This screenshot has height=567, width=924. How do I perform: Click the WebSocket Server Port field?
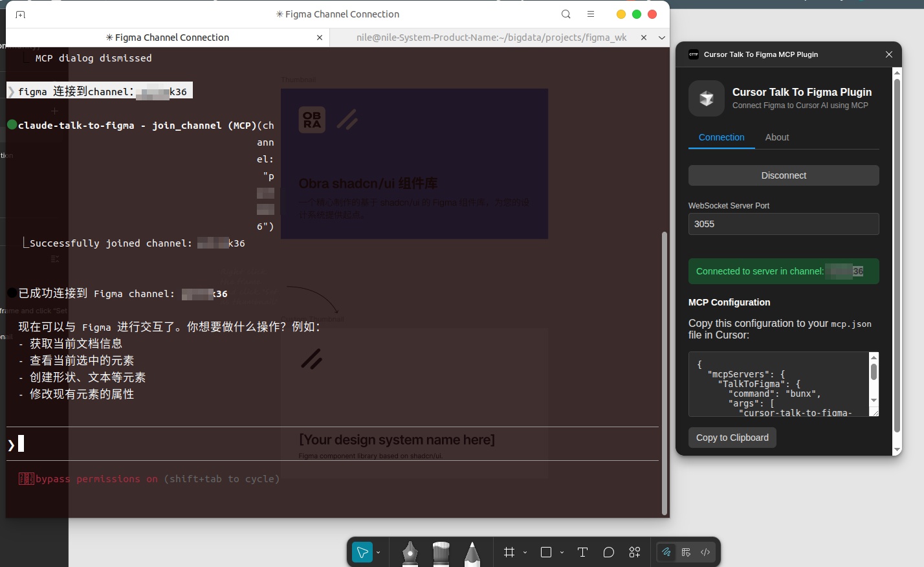tap(784, 224)
